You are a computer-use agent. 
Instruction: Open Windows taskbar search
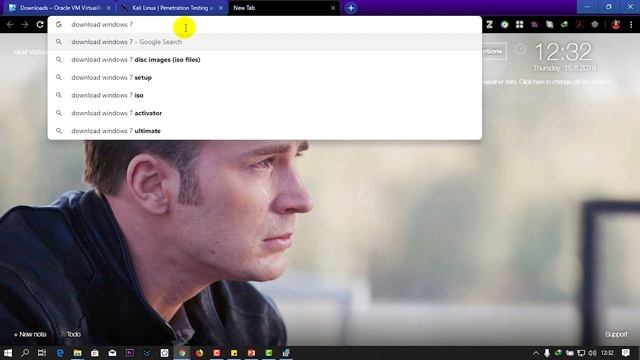pyautogui.click(x=25, y=353)
